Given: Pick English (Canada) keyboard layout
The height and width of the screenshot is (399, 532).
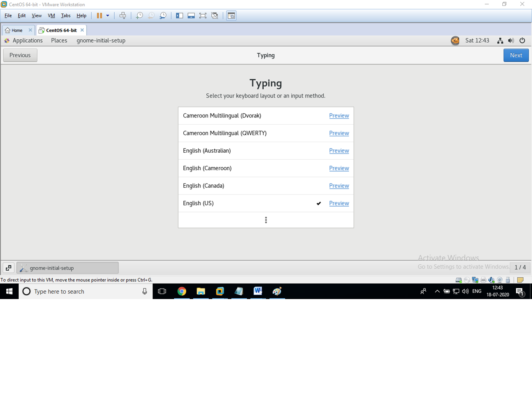Looking at the screenshot, I should pos(266,186).
